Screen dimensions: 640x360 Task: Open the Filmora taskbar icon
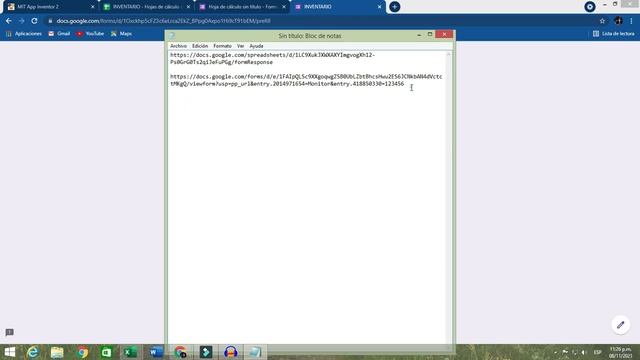(x=206, y=352)
